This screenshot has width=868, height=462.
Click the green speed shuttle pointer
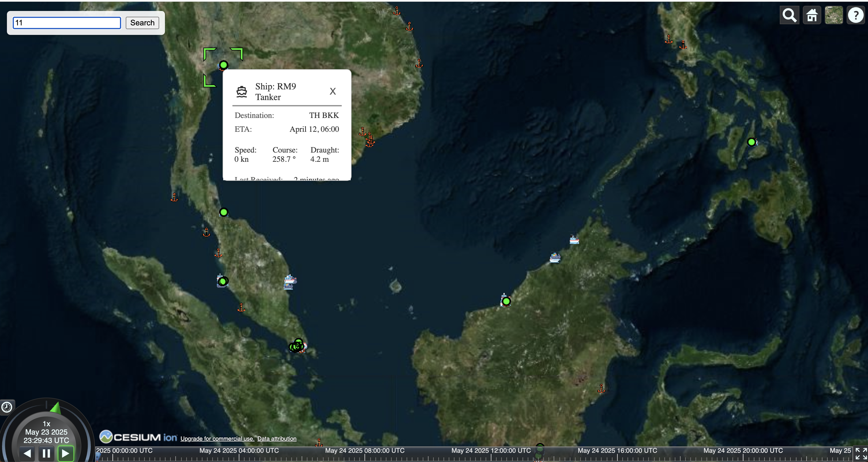[x=56, y=407]
